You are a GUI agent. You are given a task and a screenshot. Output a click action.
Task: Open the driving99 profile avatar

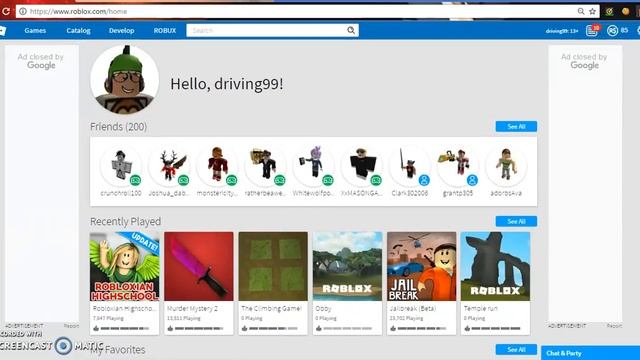coord(125,79)
